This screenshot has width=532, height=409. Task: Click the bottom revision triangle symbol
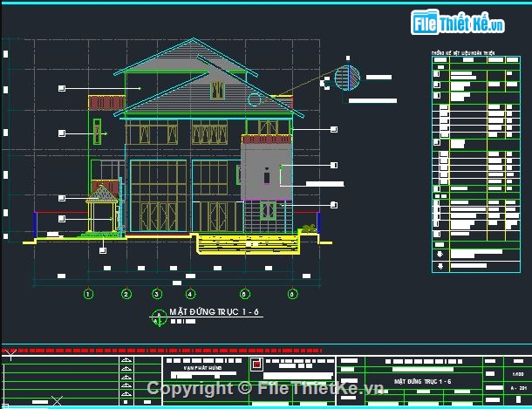click(x=126, y=394)
